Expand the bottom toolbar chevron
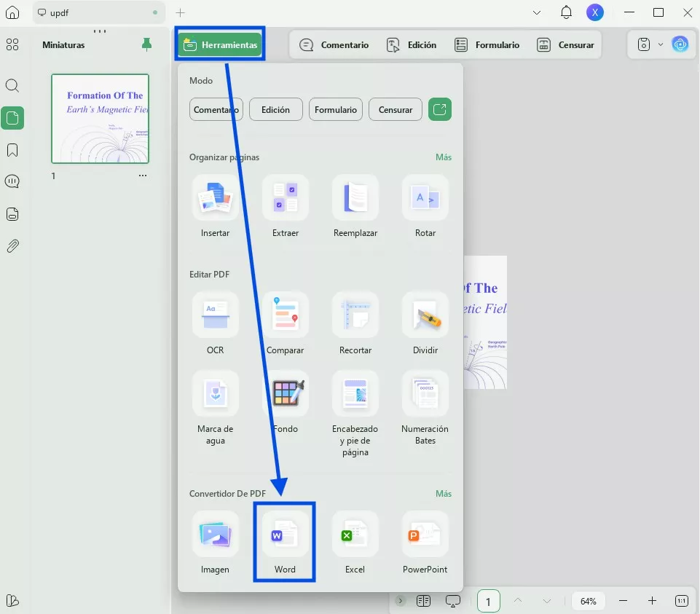700x614 pixels. point(401,601)
